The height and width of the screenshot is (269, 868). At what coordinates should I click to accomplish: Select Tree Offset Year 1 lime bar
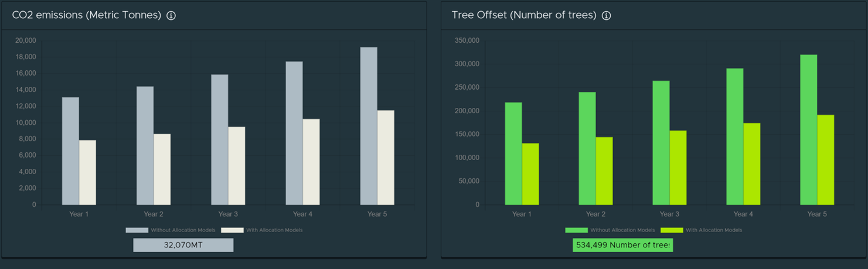tap(530, 174)
